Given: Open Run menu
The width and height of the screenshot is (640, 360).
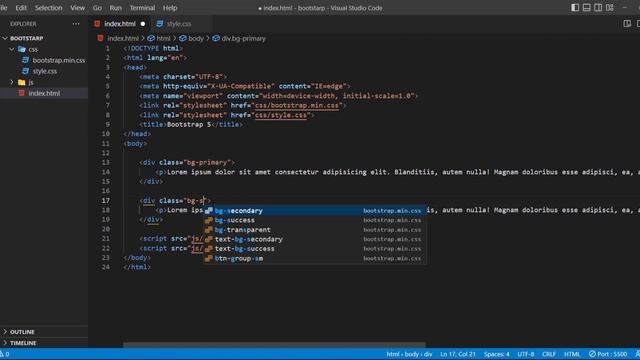Looking at the screenshot, I should (x=116, y=8).
